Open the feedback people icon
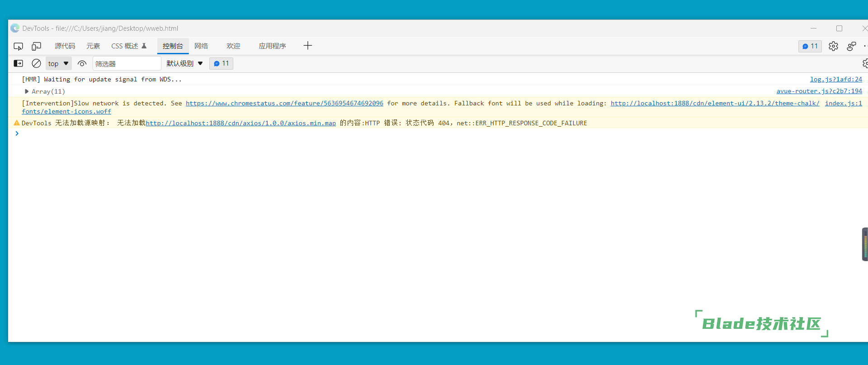Viewport: 868px width, 365px height. tap(851, 46)
